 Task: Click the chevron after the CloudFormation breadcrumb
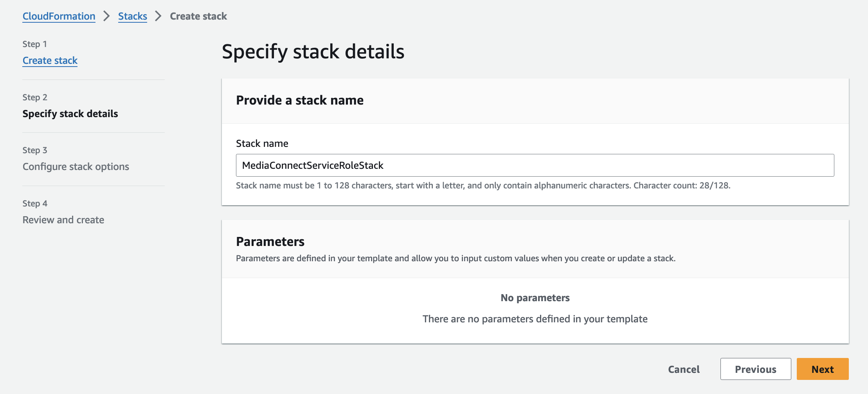point(106,16)
